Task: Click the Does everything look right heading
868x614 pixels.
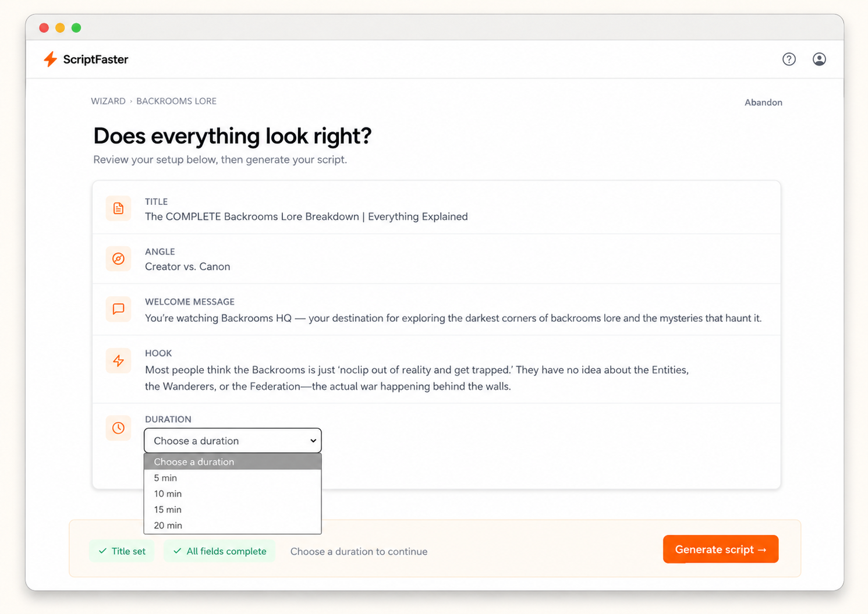Action: [x=232, y=136]
